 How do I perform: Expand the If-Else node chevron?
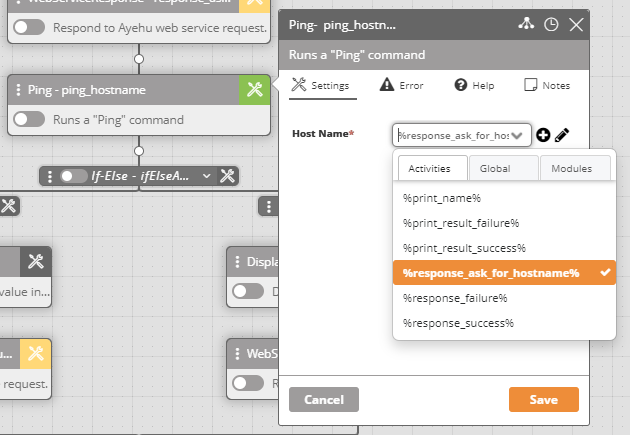(x=207, y=176)
